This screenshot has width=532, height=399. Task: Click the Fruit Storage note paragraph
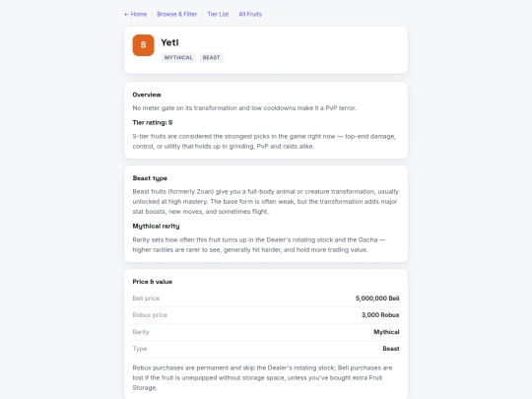click(x=262, y=377)
